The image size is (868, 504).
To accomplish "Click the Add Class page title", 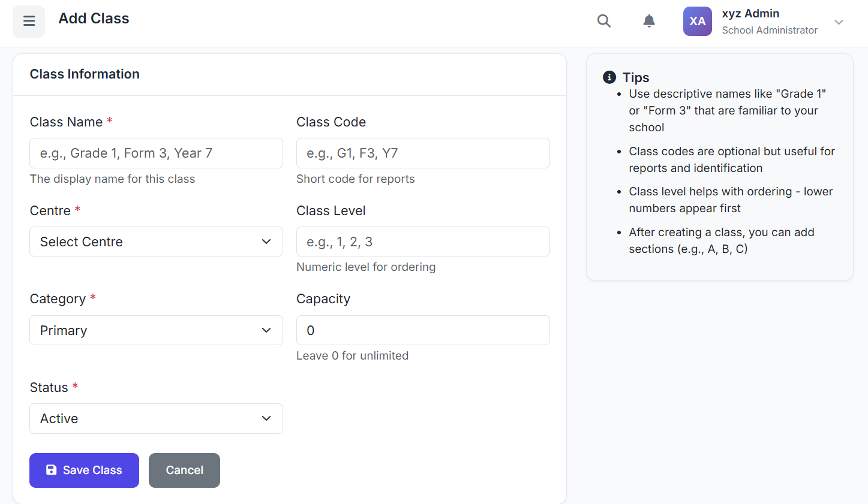I will (94, 19).
